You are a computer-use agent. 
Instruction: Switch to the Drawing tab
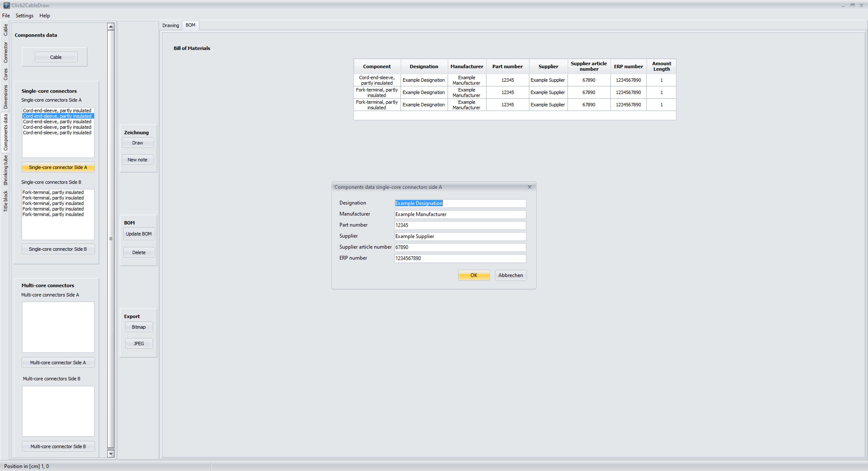pyautogui.click(x=171, y=25)
